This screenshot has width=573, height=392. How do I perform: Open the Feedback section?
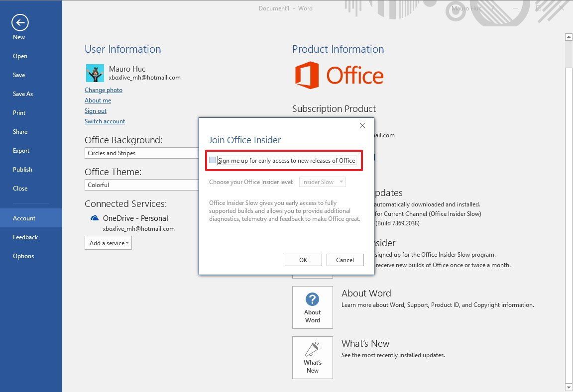click(25, 237)
